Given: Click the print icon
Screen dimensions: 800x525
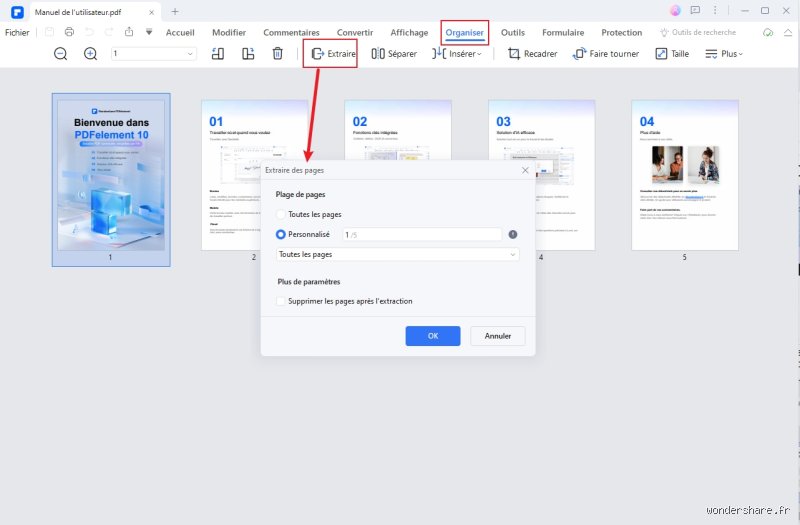Looking at the screenshot, I should point(69,32).
